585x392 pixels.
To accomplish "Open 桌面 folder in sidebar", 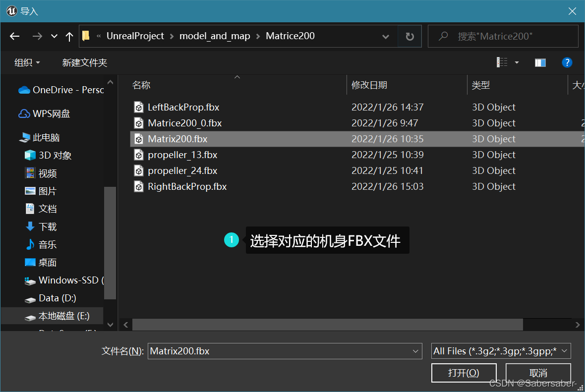I will (x=41, y=263).
